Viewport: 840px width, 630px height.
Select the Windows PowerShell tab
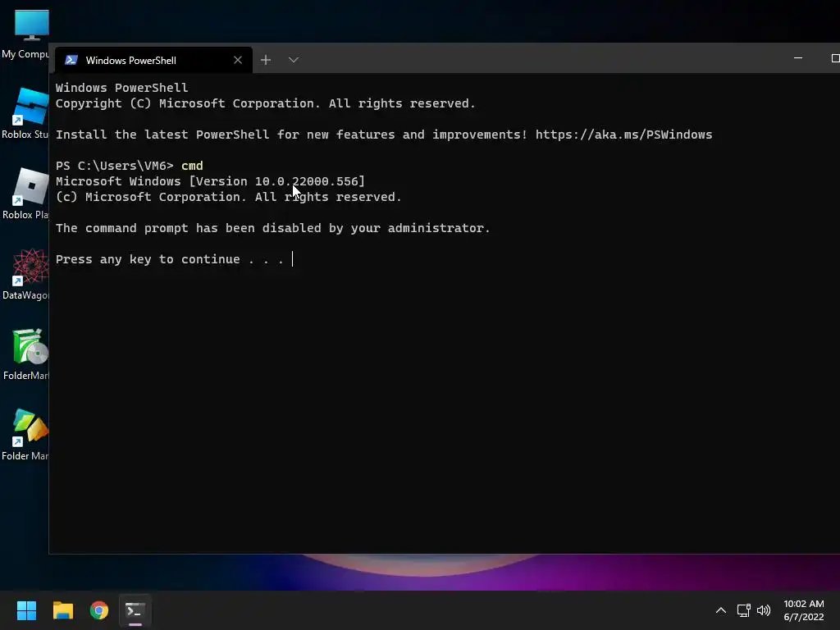(x=153, y=60)
